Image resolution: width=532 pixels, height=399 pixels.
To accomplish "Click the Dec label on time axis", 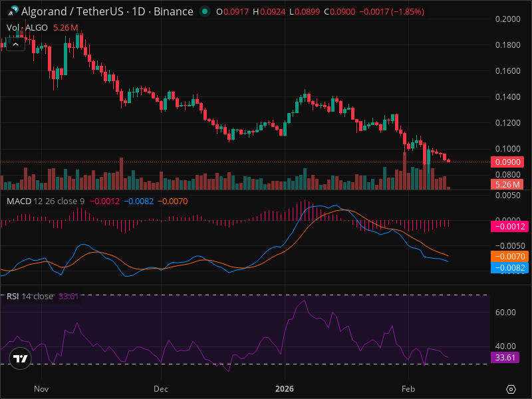I will tap(161, 389).
